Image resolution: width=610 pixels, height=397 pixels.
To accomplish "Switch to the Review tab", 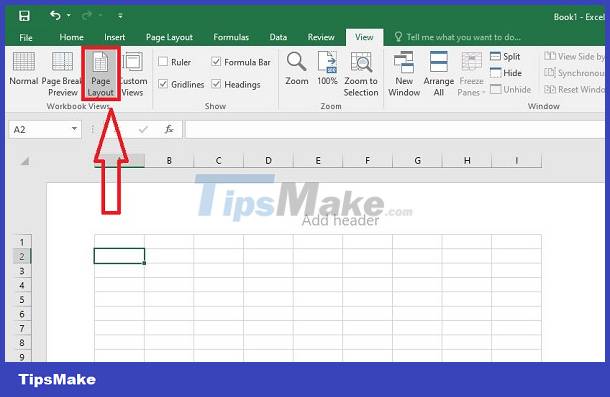I will click(x=321, y=37).
